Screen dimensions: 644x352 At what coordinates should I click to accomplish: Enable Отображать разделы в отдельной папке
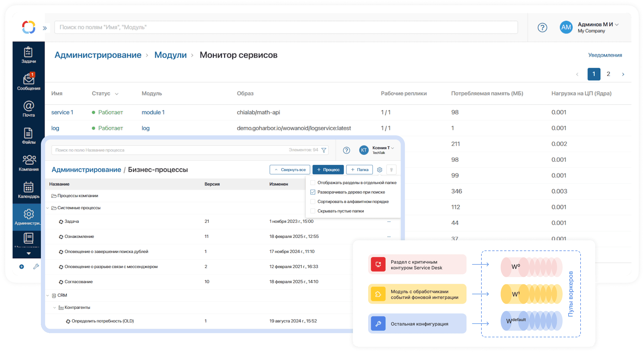point(313,183)
